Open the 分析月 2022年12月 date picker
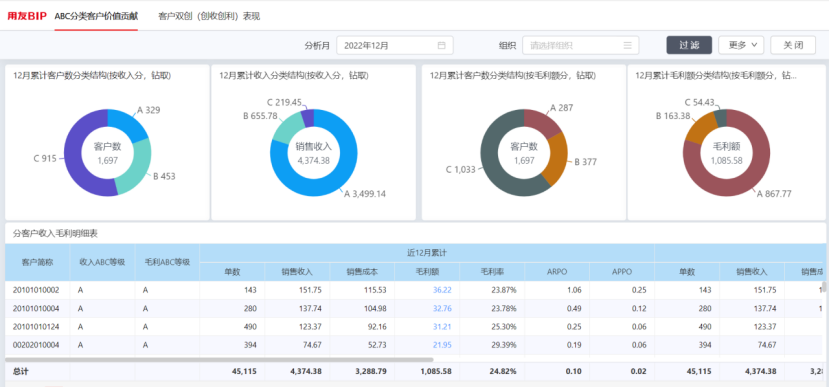The height and width of the screenshot is (388, 829). point(395,45)
